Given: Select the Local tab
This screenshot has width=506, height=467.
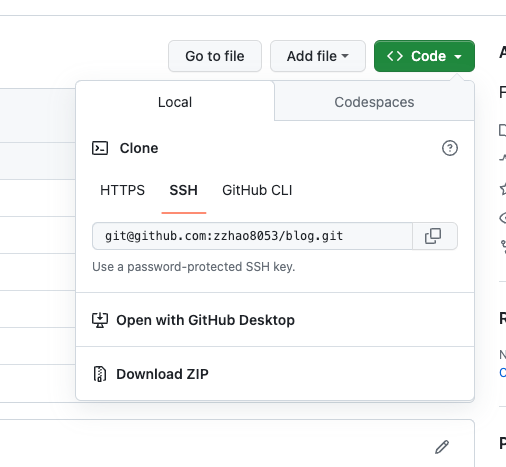Looking at the screenshot, I should click(175, 102).
